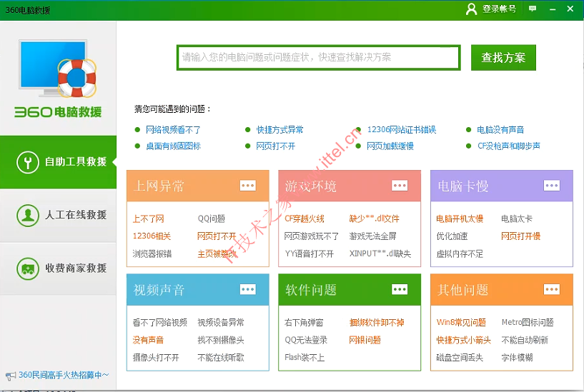Select CF穿越火线 under 游戏环境
Viewport: 584px width, 392px height.
click(305, 218)
